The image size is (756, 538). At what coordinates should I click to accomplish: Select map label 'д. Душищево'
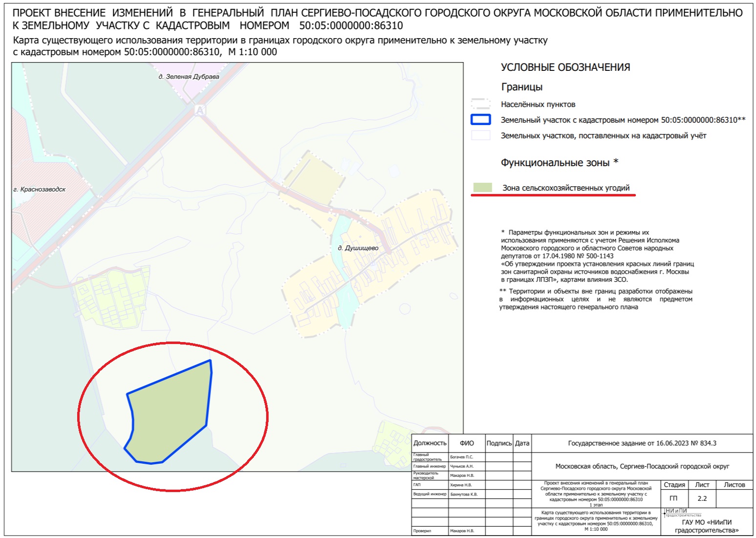358,248
